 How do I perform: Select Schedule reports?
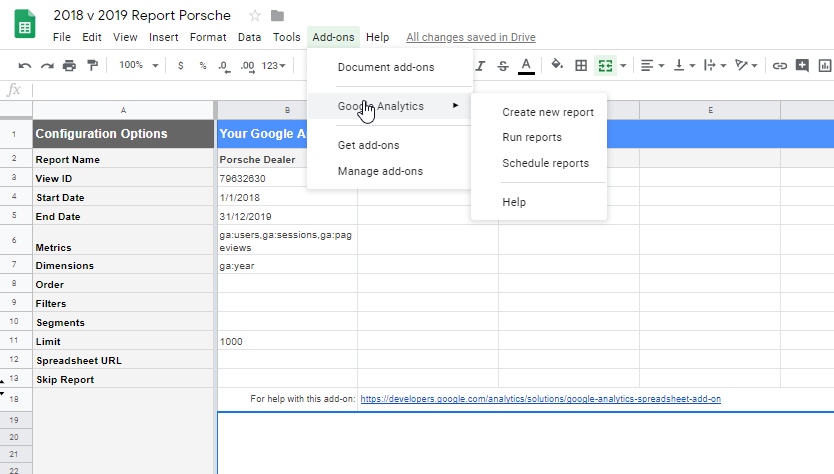[539, 163]
